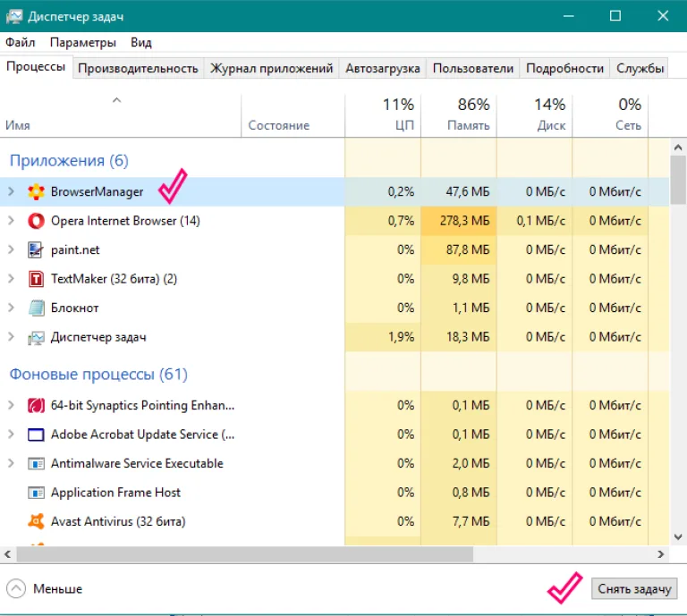Viewport: 687px width, 616px height.
Task: Open the Параметры menu
Action: [x=83, y=43]
